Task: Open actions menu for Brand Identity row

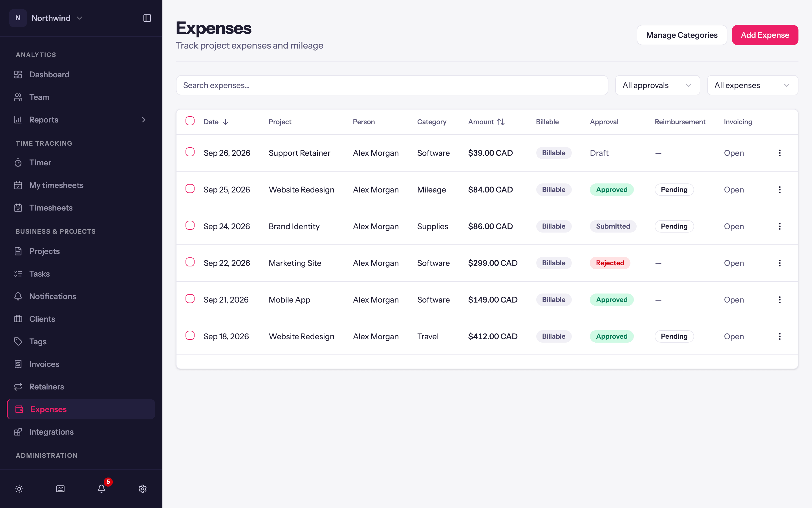Action: pyautogui.click(x=780, y=226)
